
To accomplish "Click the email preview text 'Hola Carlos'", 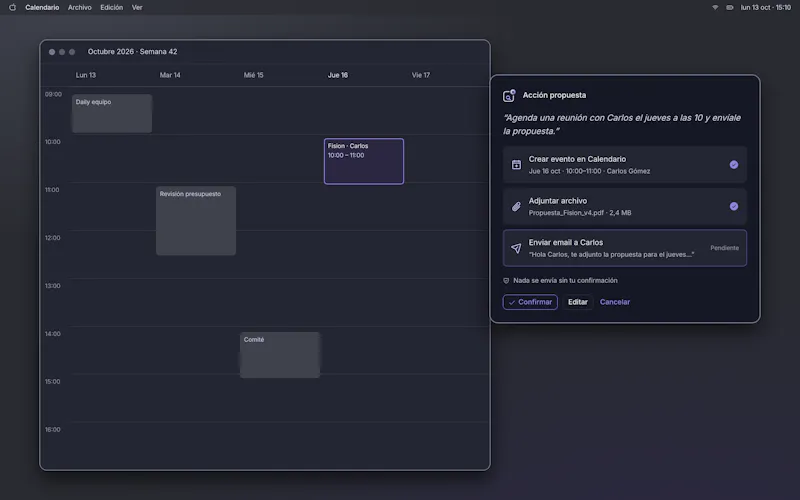I will click(x=611, y=255).
